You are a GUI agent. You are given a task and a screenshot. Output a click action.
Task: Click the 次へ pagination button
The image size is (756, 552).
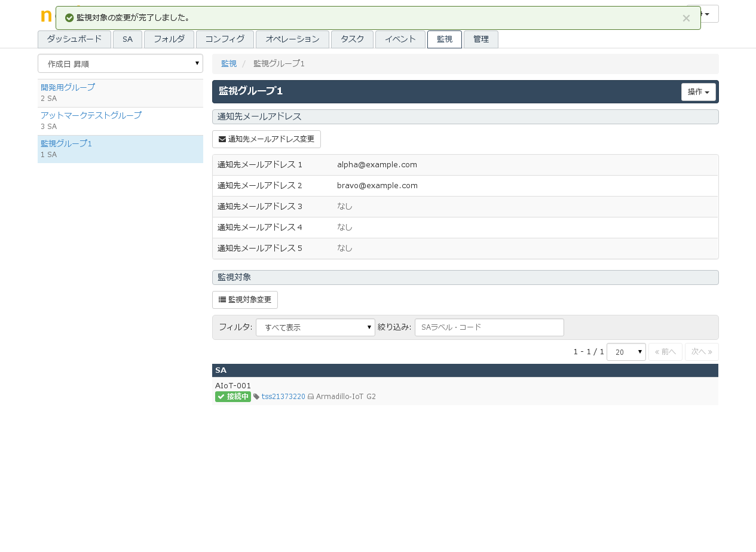(702, 352)
